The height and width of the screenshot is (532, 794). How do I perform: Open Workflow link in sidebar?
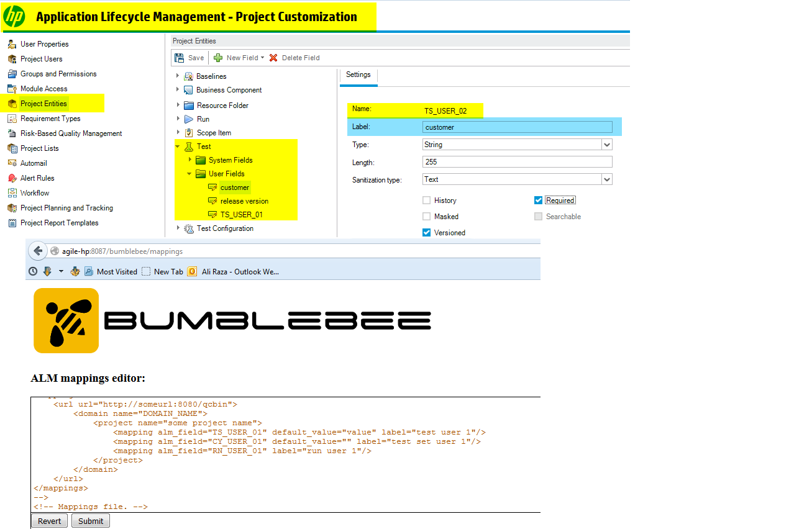35,193
